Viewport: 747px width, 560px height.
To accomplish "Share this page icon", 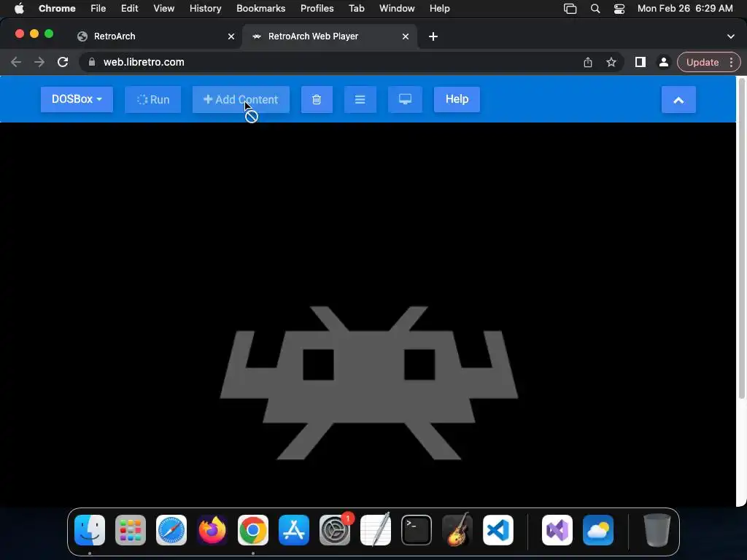I will pyautogui.click(x=588, y=63).
